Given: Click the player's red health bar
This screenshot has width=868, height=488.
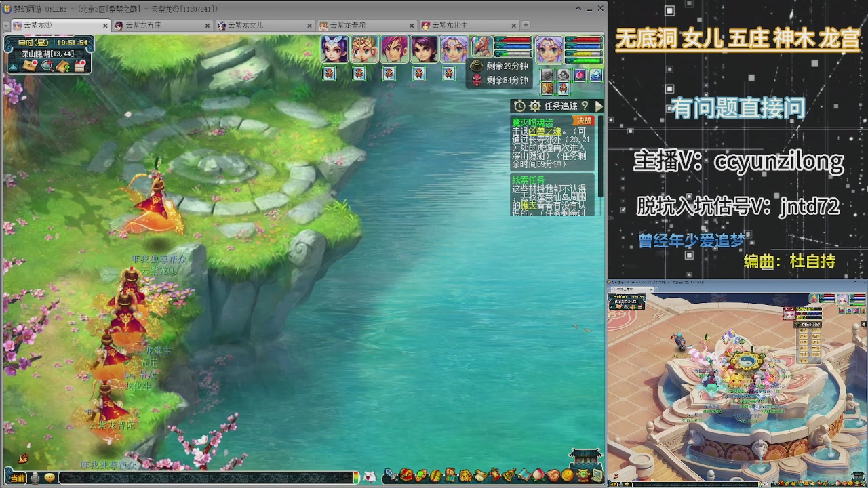Looking at the screenshot, I should click(583, 41).
